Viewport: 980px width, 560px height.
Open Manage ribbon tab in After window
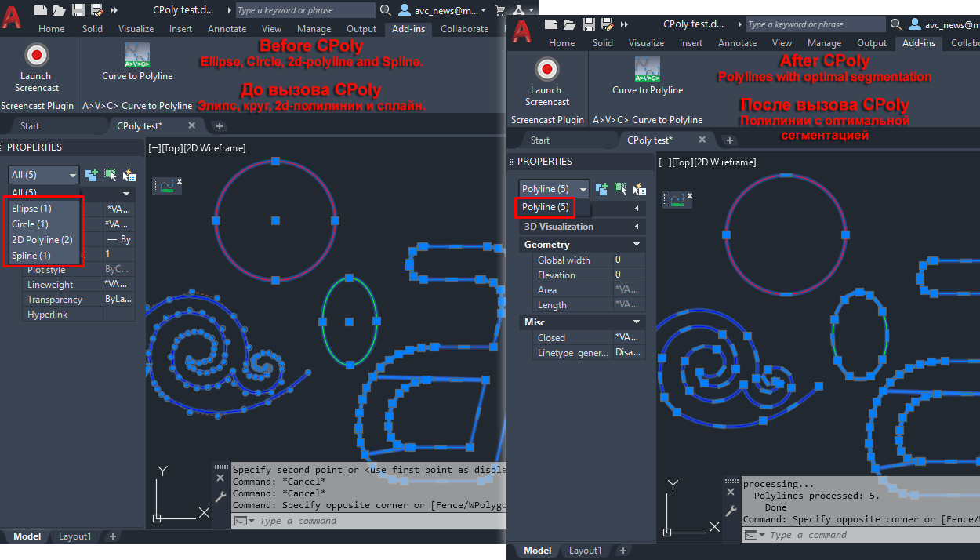coord(824,43)
